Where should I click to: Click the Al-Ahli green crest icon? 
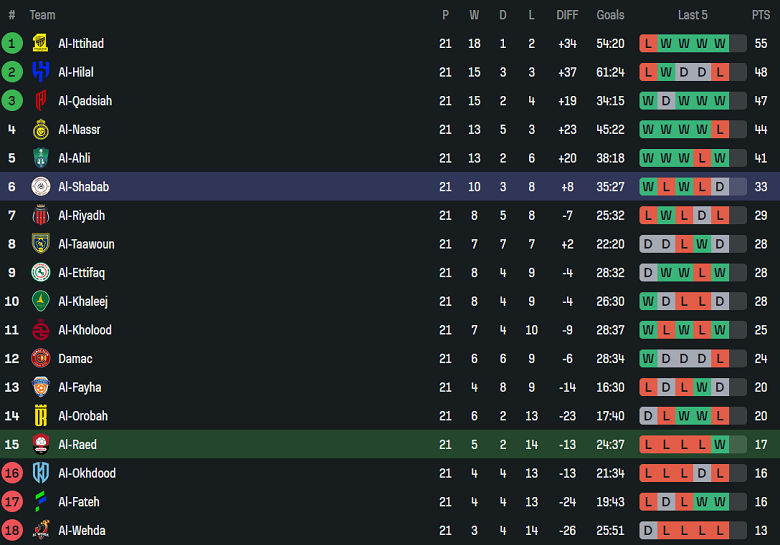pyautogui.click(x=41, y=158)
